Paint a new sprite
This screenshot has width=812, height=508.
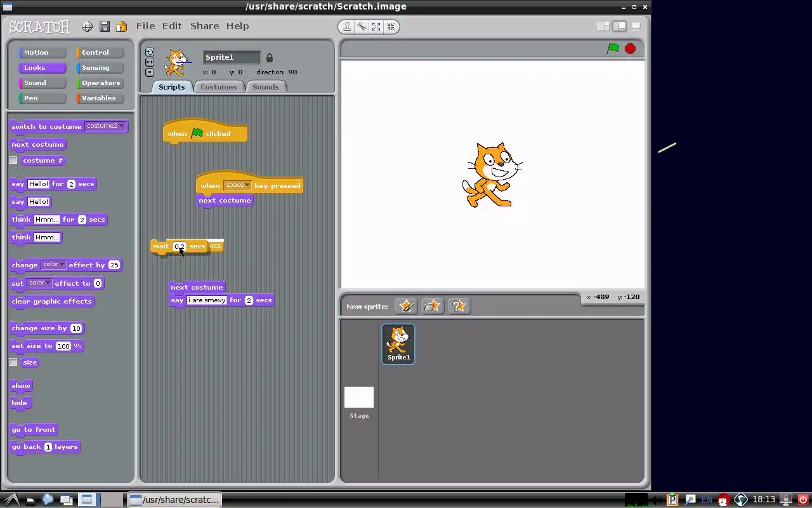tap(406, 306)
